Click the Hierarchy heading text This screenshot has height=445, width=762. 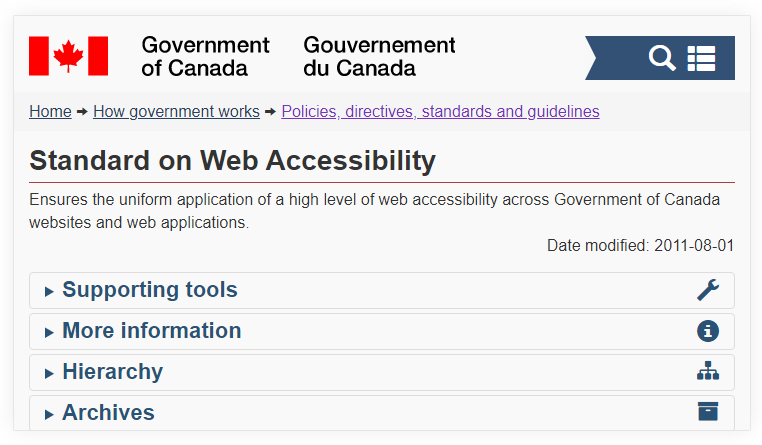click(x=113, y=372)
